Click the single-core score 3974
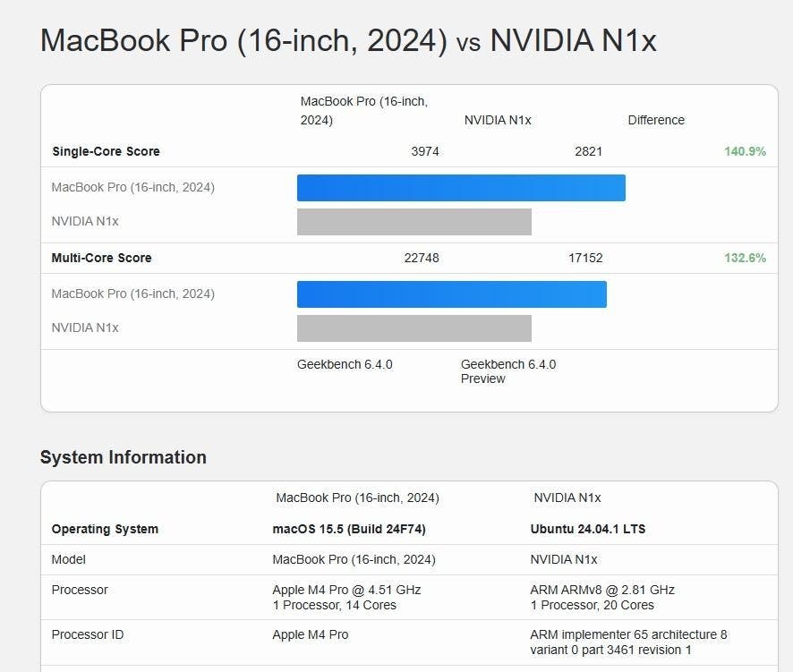793x672 pixels. [425, 151]
